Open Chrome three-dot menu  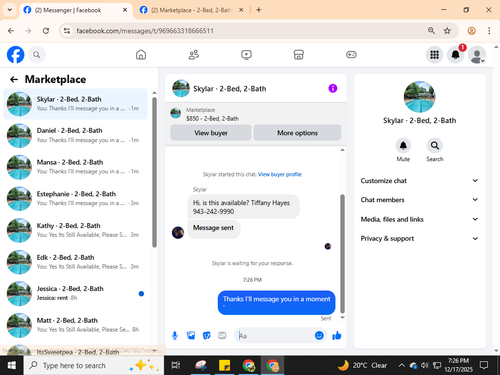click(x=489, y=31)
